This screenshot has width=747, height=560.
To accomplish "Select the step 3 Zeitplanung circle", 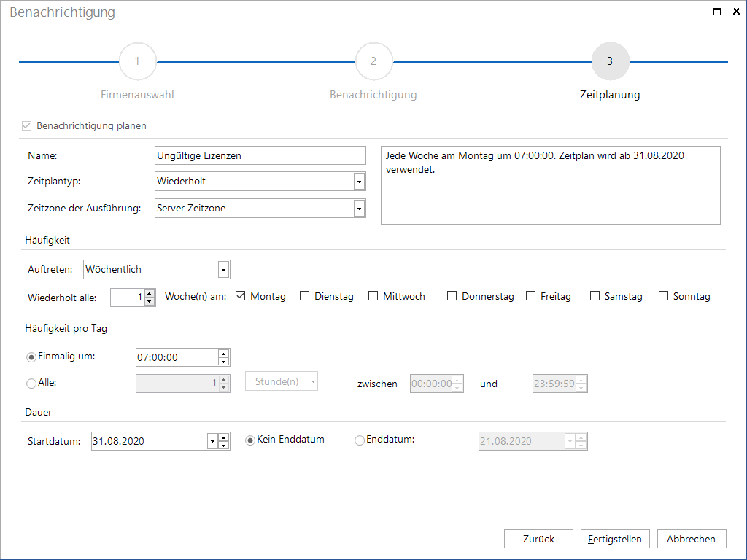I will pyautogui.click(x=610, y=61).
